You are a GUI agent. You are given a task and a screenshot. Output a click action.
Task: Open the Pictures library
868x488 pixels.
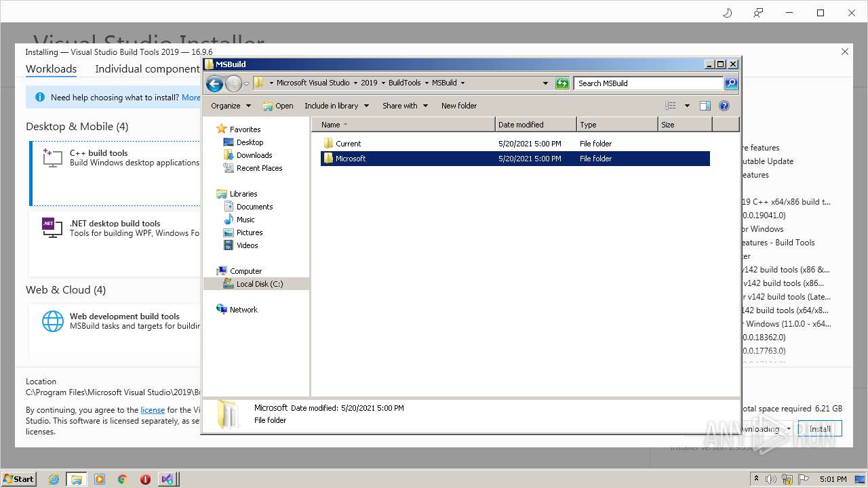[x=250, y=232]
